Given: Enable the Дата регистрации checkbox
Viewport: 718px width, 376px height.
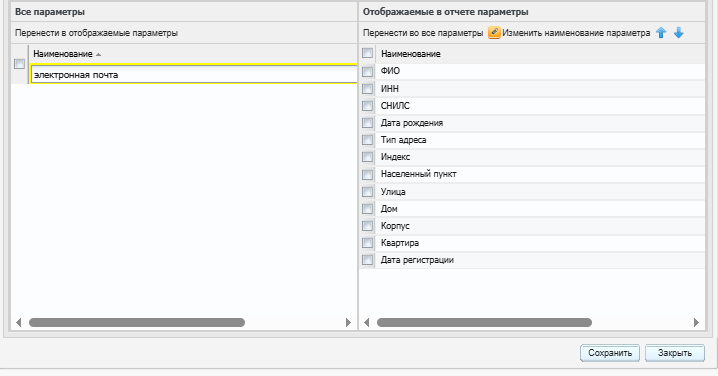Looking at the screenshot, I should pyautogui.click(x=367, y=260).
